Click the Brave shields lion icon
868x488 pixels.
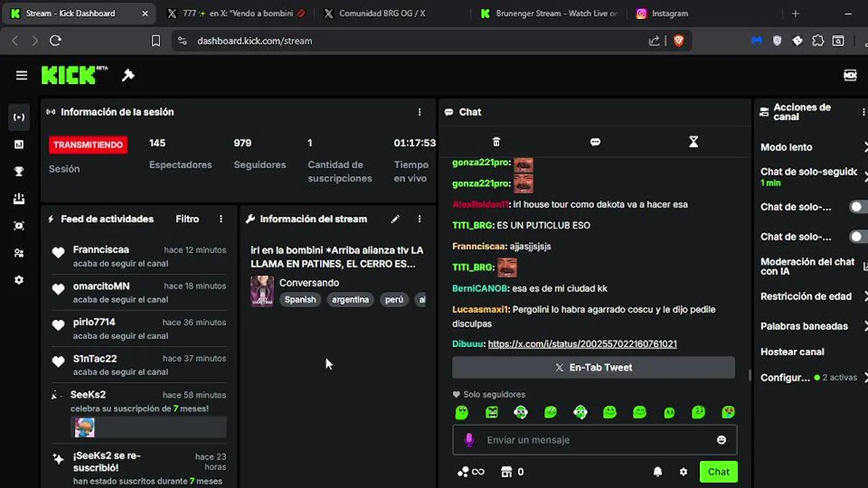click(x=679, y=41)
